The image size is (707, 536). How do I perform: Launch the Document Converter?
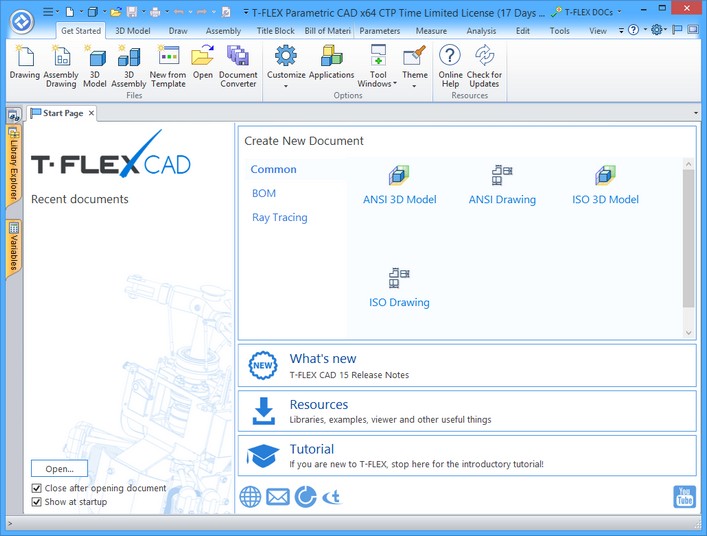(238, 67)
